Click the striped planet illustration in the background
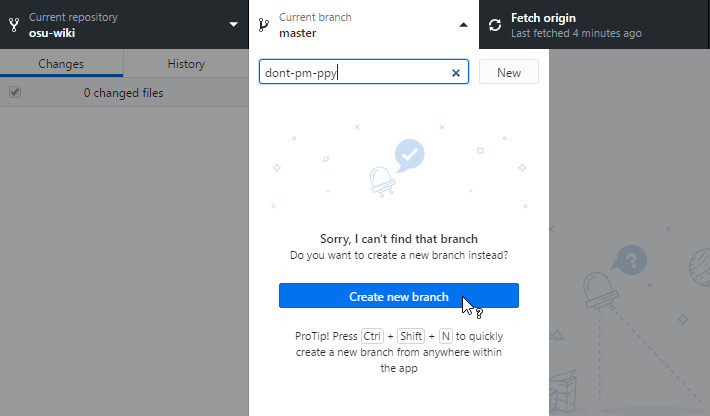710x416 pixels. coord(700,268)
